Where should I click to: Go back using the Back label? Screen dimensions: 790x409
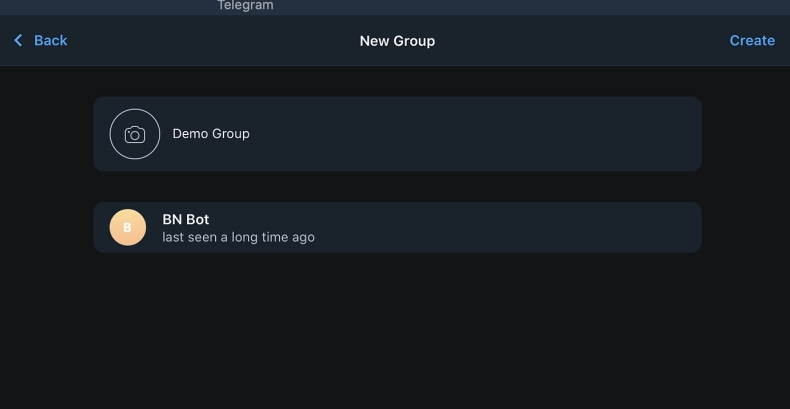pos(51,41)
